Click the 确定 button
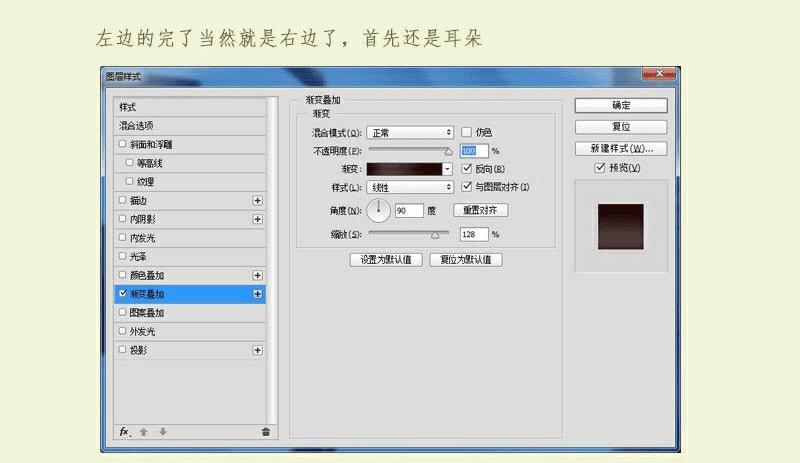This screenshot has height=463, width=800. click(621, 105)
